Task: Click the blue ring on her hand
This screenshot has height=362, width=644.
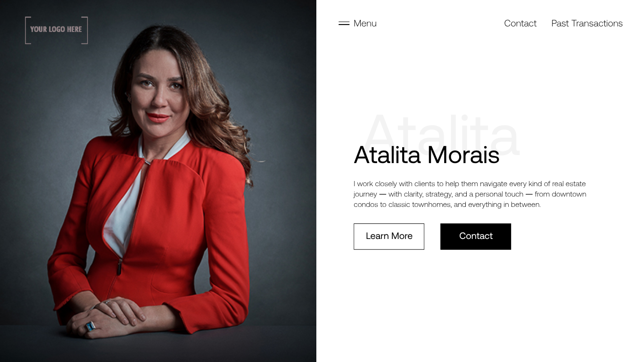Action: (x=91, y=326)
